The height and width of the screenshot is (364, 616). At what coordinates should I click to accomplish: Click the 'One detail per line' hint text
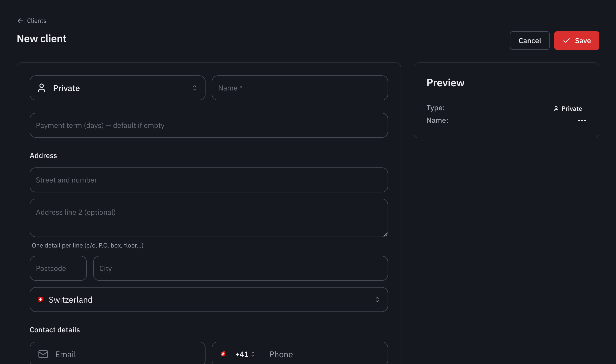tap(87, 245)
